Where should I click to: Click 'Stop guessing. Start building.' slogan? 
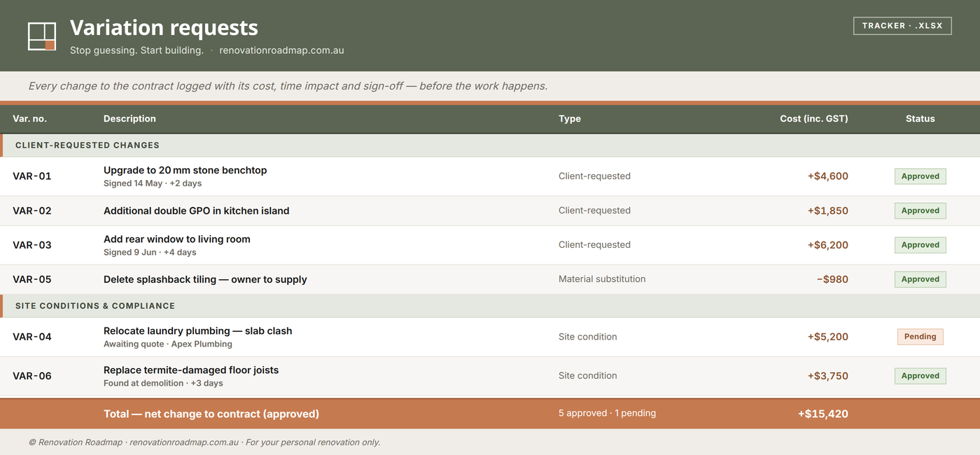(136, 50)
